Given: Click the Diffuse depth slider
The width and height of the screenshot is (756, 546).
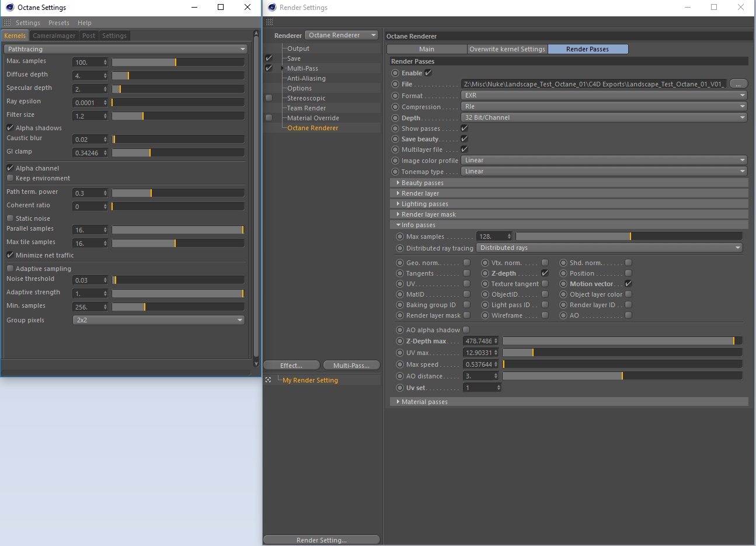Looking at the screenshot, I should coord(178,75).
